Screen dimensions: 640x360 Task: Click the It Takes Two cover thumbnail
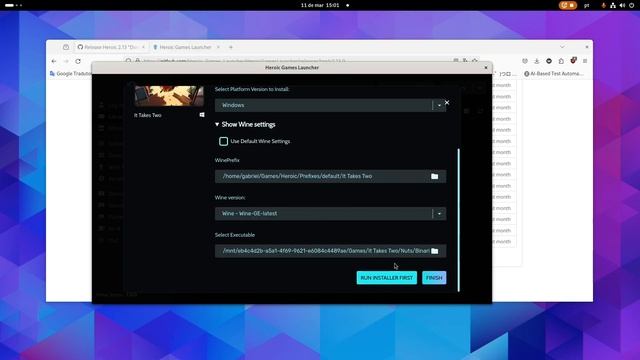coord(169,96)
